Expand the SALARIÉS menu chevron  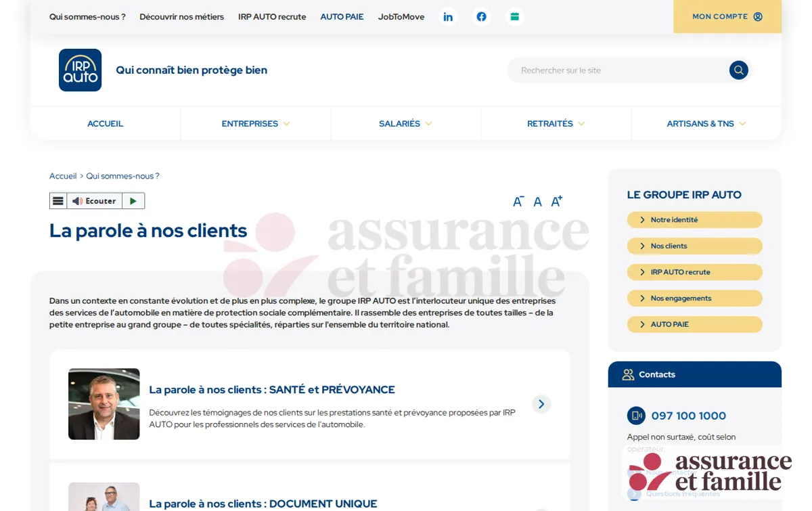(x=428, y=124)
